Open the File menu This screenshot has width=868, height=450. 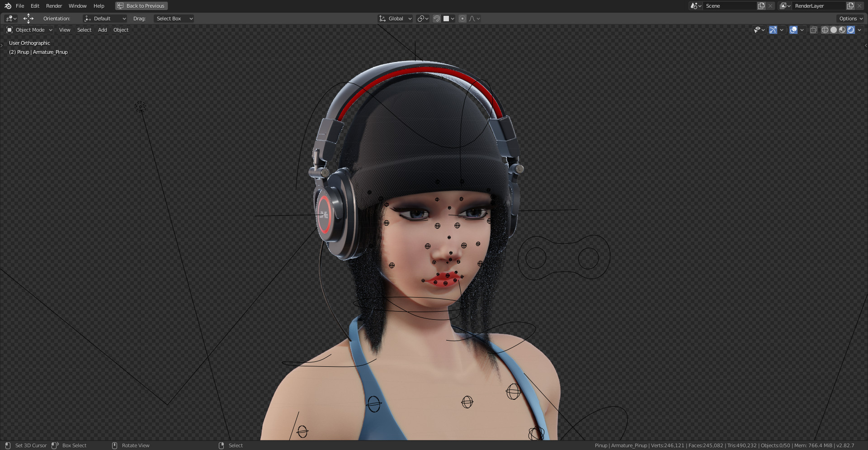20,6
